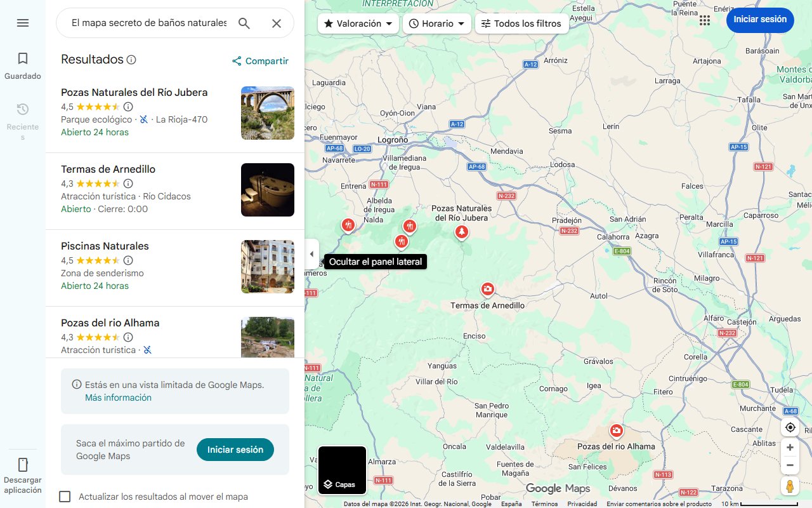The height and width of the screenshot is (508, 812).
Task: Activate Street View with the pegman icon
Action: pyautogui.click(x=790, y=486)
